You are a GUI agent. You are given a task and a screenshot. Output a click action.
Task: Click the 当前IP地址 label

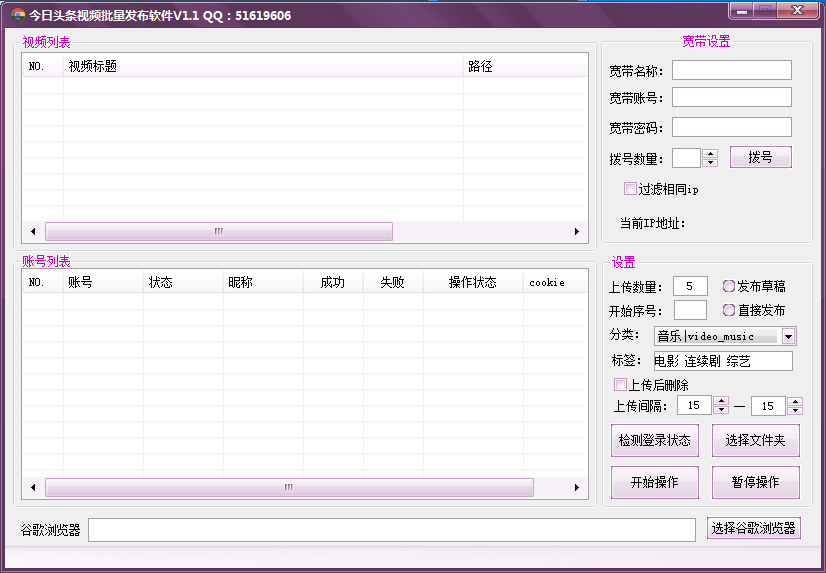coord(653,223)
